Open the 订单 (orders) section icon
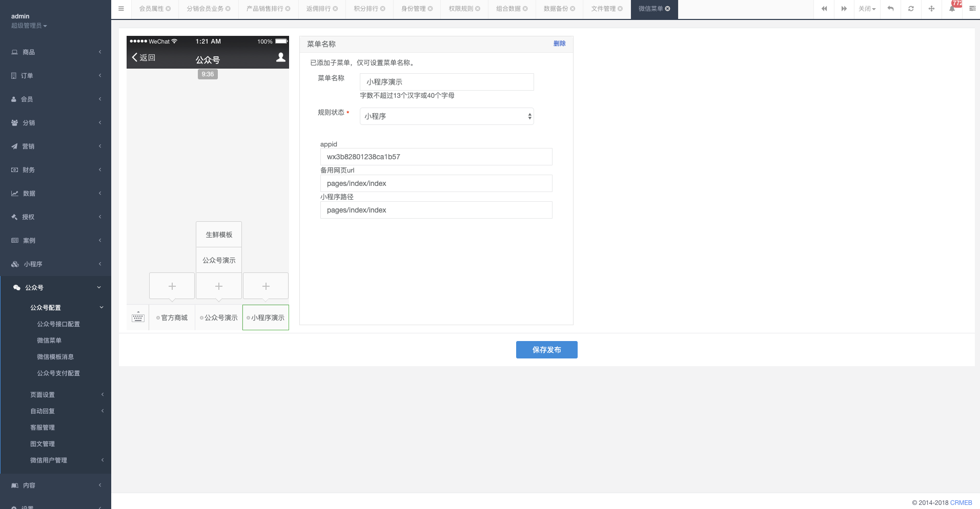Image resolution: width=980 pixels, height=509 pixels. [14, 75]
